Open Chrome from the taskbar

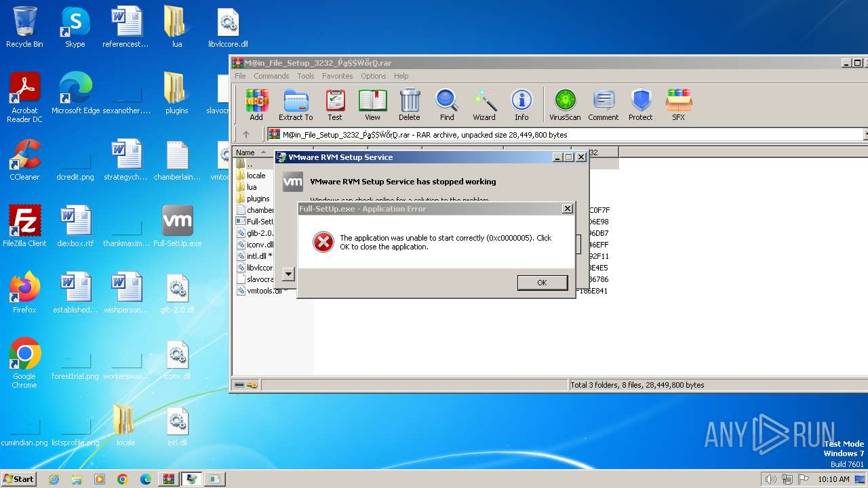(x=123, y=479)
